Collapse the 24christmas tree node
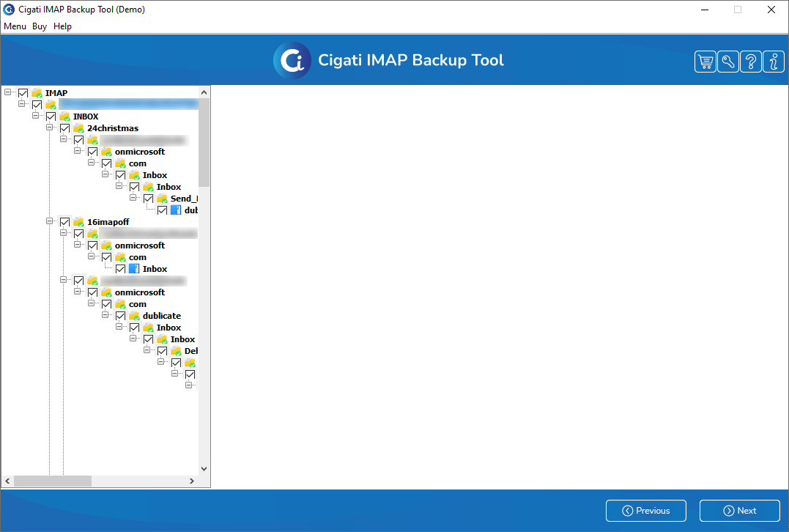 click(49, 128)
